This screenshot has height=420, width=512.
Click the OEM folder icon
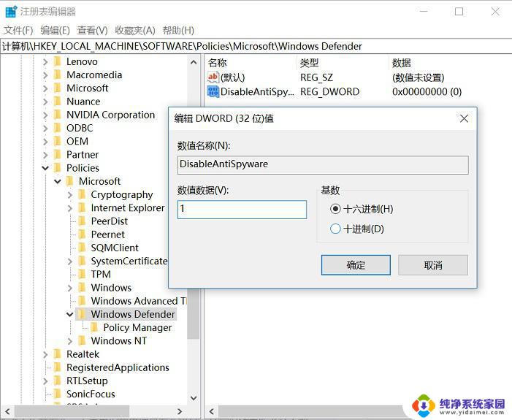coord(58,141)
